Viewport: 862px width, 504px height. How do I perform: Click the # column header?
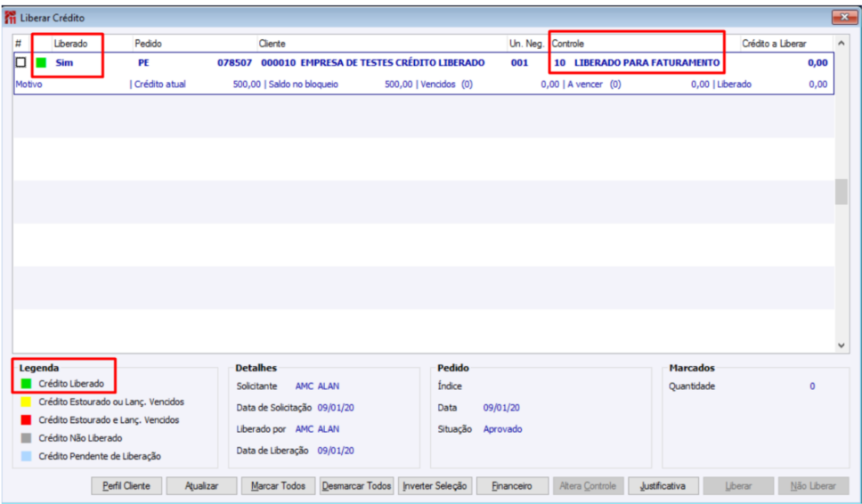pos(18,44)
